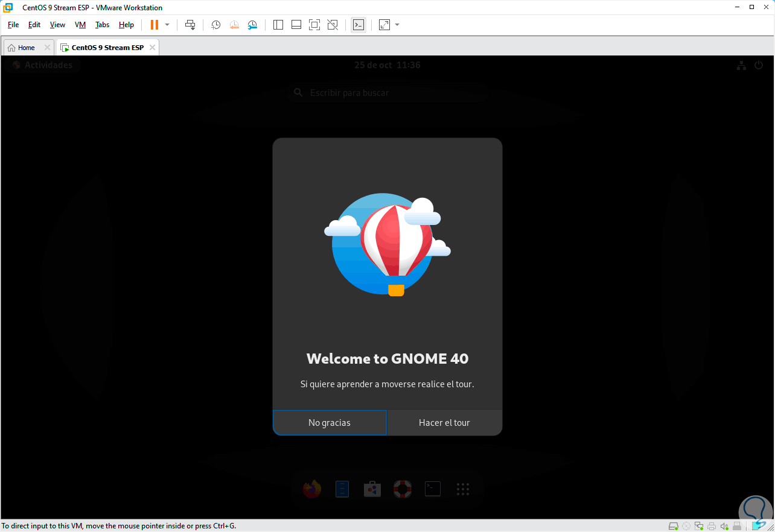Viewport: 775px width, 532px height.
Task: Close the CentOS 9 Stream ESP tab
Action: pos(152,48)
